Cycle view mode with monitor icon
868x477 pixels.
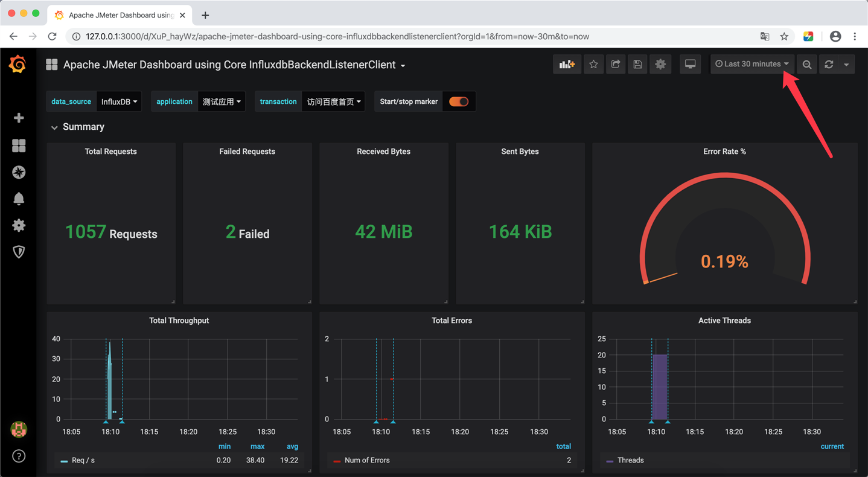coord(690,64)
